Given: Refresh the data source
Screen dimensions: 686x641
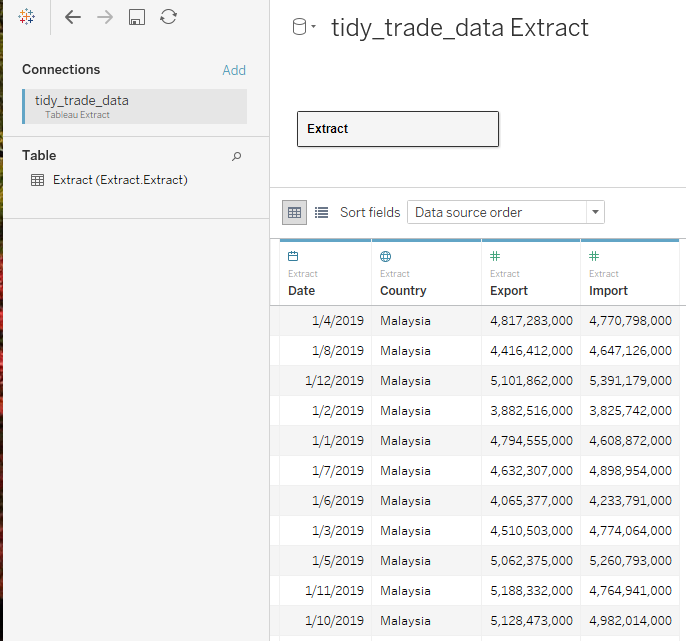Looking at the screenshot, I should tap(169, 17).
